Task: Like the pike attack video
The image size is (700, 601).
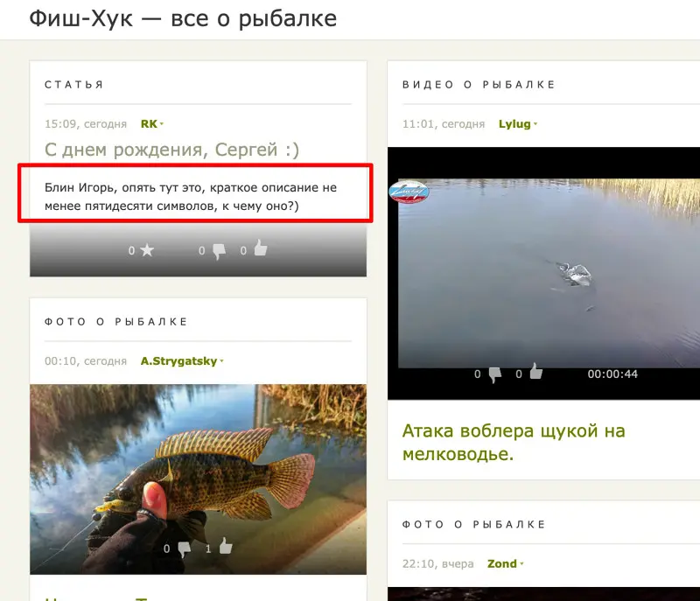Action: click(536, 371)
